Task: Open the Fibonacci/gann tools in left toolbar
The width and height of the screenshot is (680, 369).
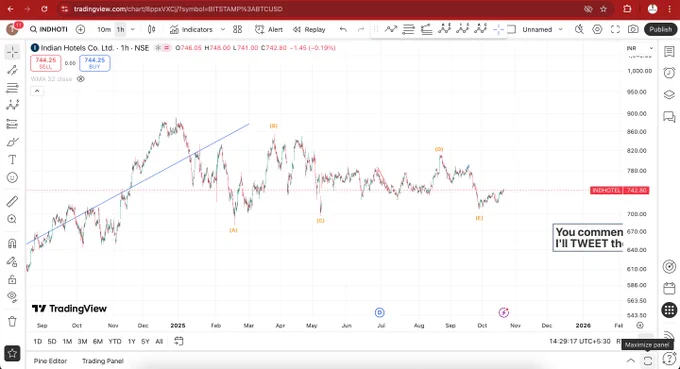Action: click(x=12, y=88)
